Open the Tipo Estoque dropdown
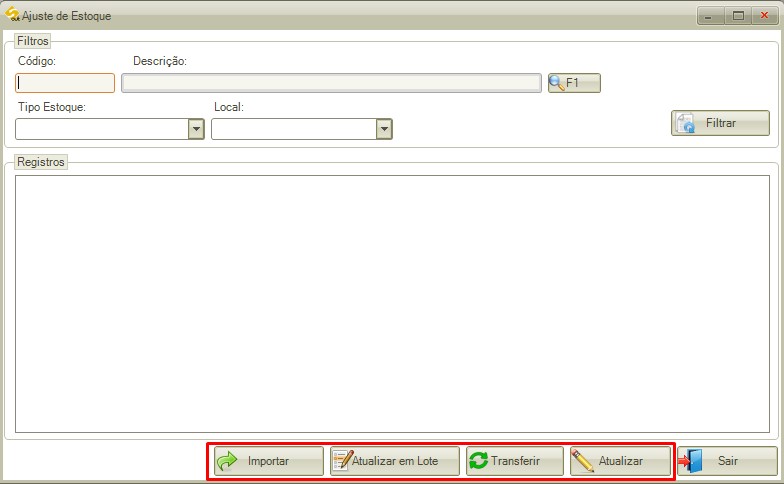784x484 pixels. [x=196, y=129]
